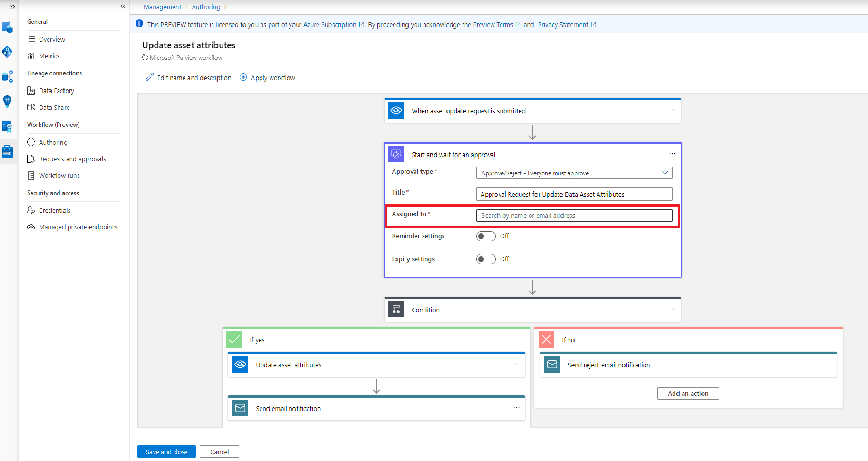Cancel the workflow edits

[220, 452]
